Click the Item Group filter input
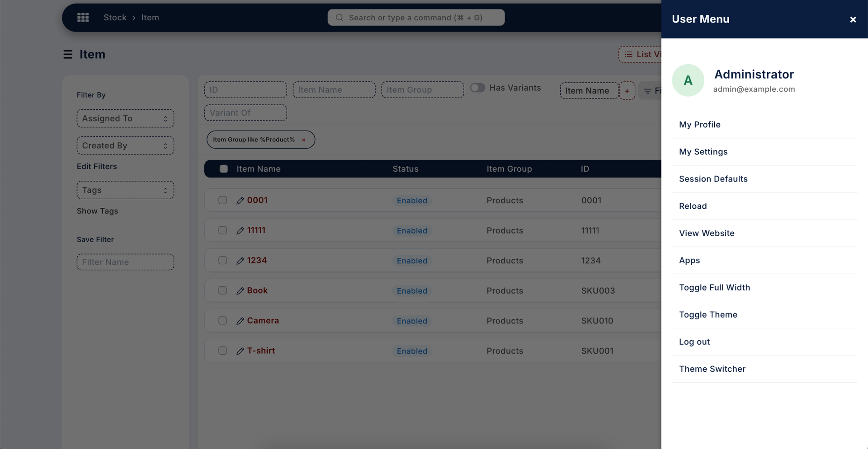 click(x=423, y=90)
